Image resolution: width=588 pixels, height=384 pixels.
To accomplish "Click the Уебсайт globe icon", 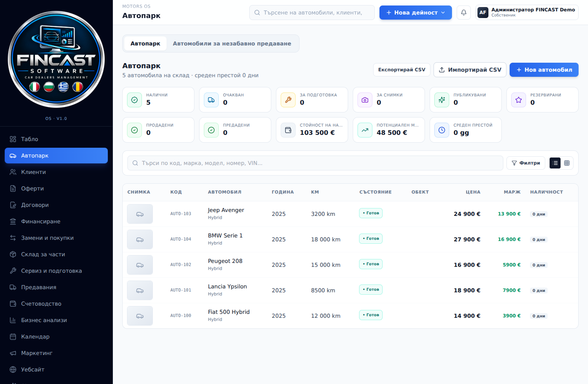I will (13, 370).
